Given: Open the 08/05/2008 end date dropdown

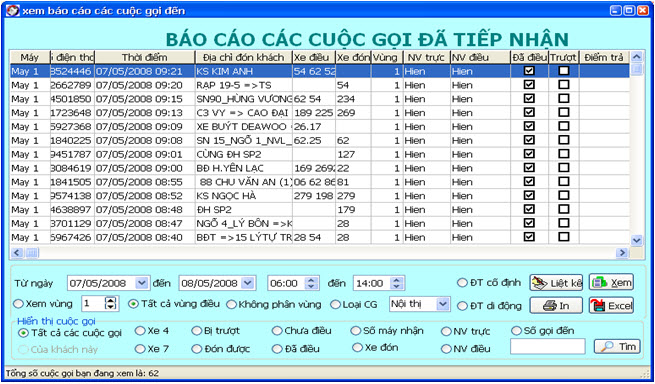Looking at the screenshot, I should coord(248,283).
